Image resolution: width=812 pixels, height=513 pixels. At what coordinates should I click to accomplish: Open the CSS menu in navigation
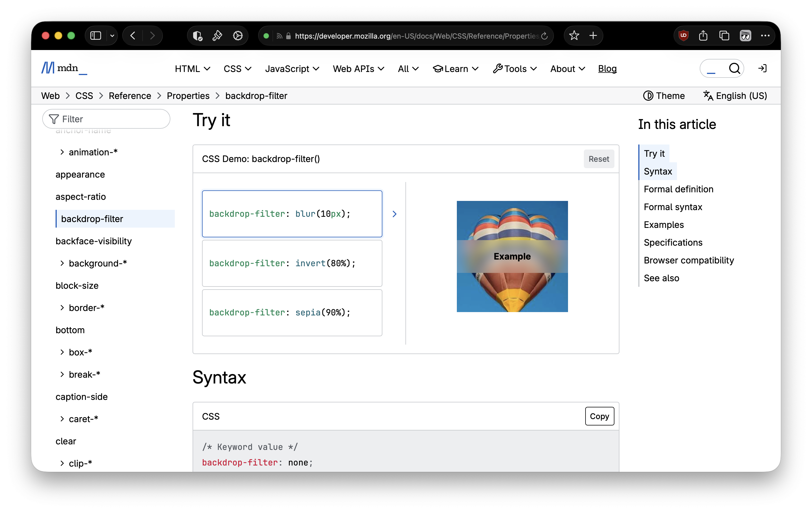237,69
